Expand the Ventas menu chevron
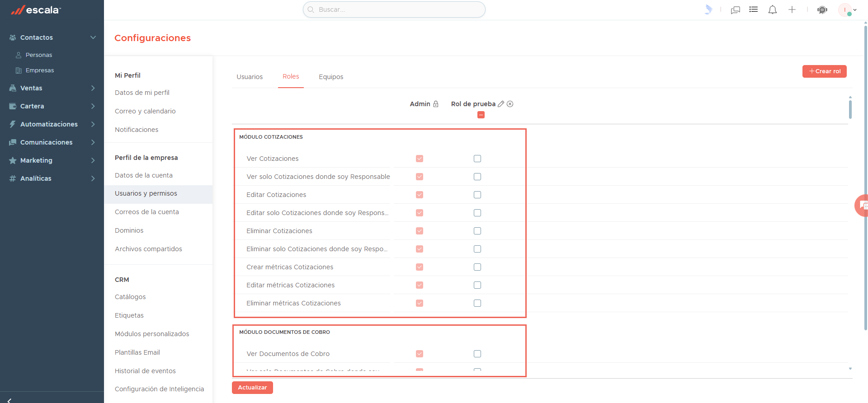 (x=93, y=88)
